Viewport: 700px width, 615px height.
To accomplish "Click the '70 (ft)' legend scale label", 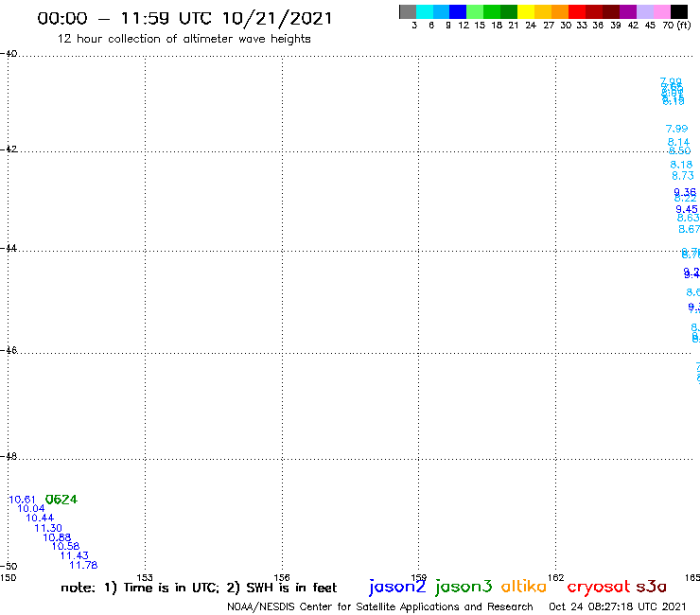I will tap(676, 25).
